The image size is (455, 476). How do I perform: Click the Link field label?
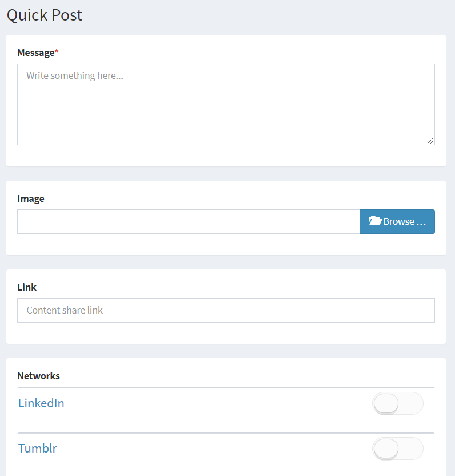click(x=27, y=287)
